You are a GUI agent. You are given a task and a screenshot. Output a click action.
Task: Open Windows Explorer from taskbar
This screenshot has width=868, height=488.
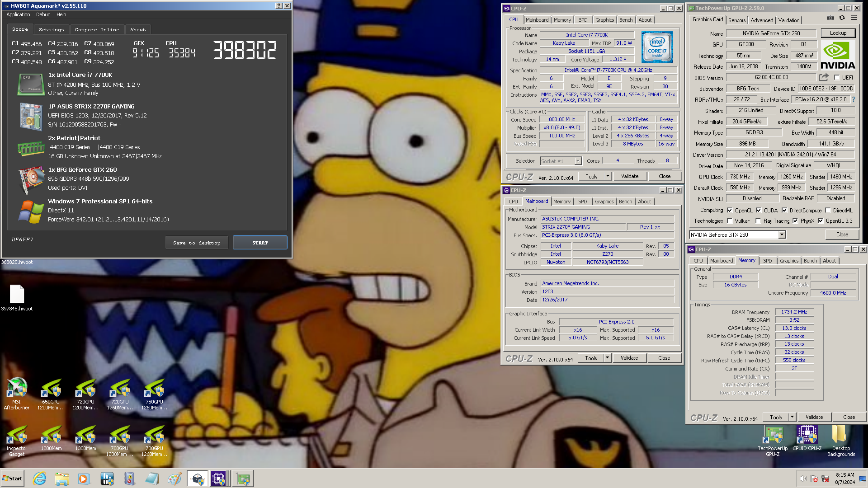click(62, 479)
